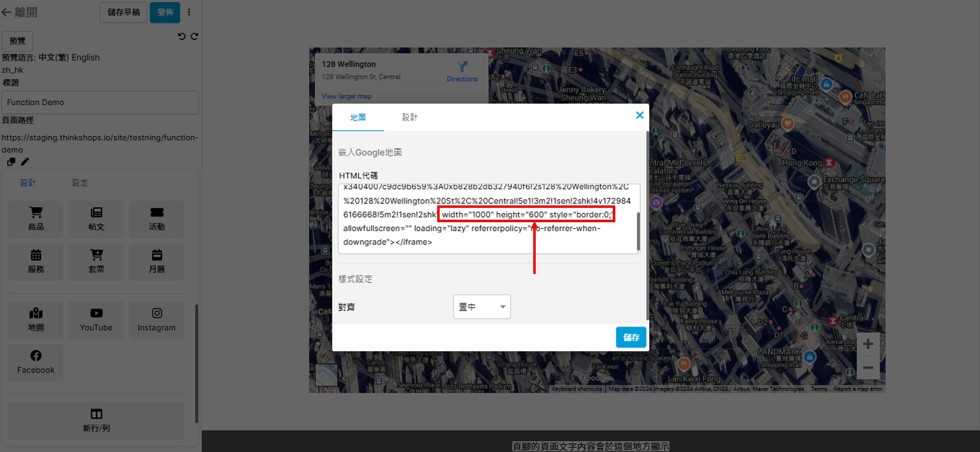Copy the page URL with the copy icon

click(11, 162)
